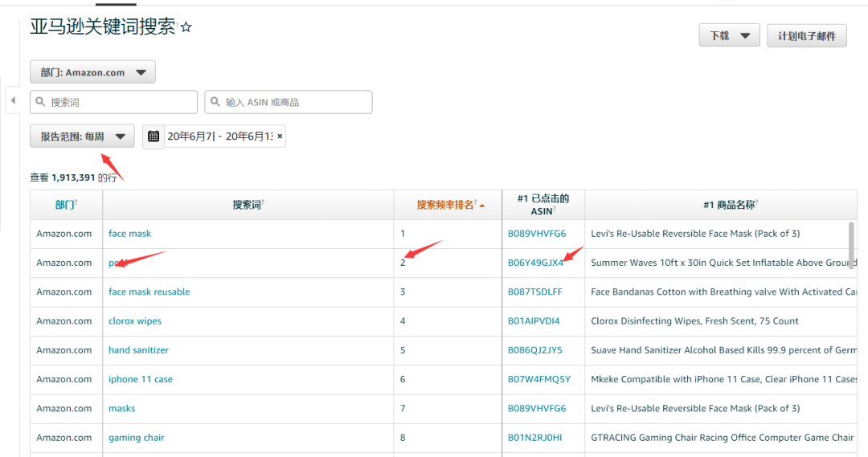Open the 'clorox wipes' search term link
The image size is (868, 457).
coord(135,321)
